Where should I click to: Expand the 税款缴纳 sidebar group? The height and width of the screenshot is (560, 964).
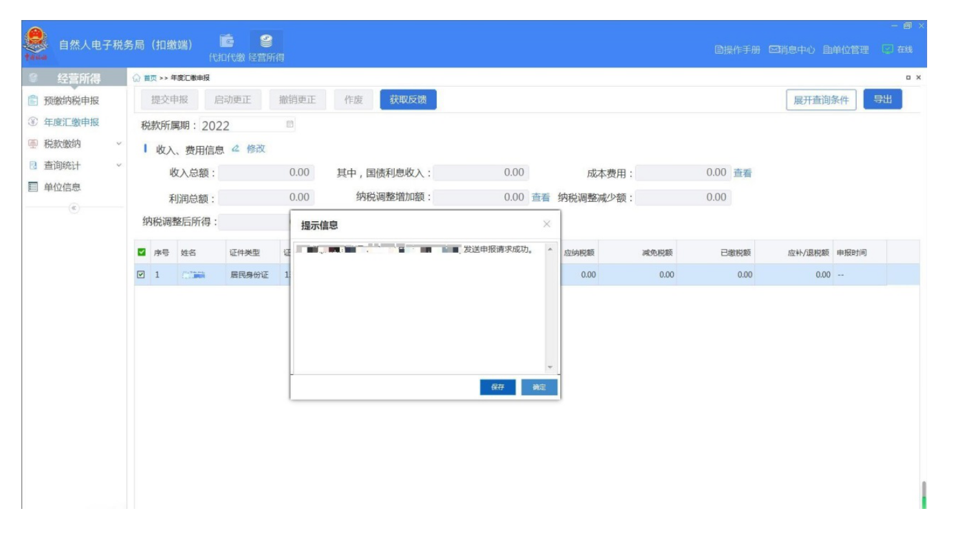74,144
